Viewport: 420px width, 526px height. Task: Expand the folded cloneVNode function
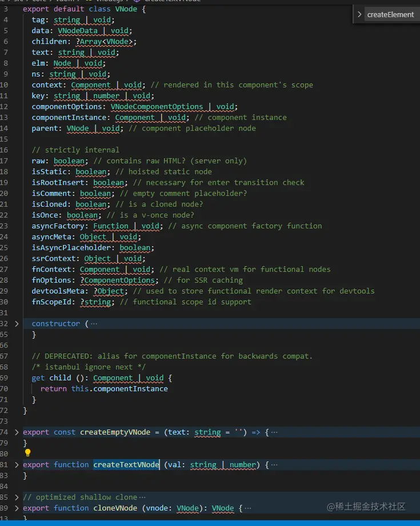pyautogui.click(x=17, y=508)
